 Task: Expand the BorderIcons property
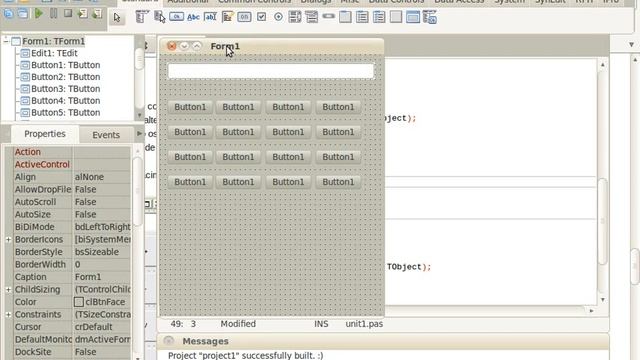[x=8, y=240]
